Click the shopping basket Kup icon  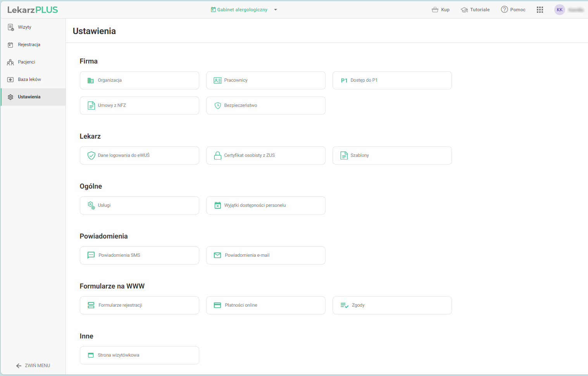click(435, 10)
